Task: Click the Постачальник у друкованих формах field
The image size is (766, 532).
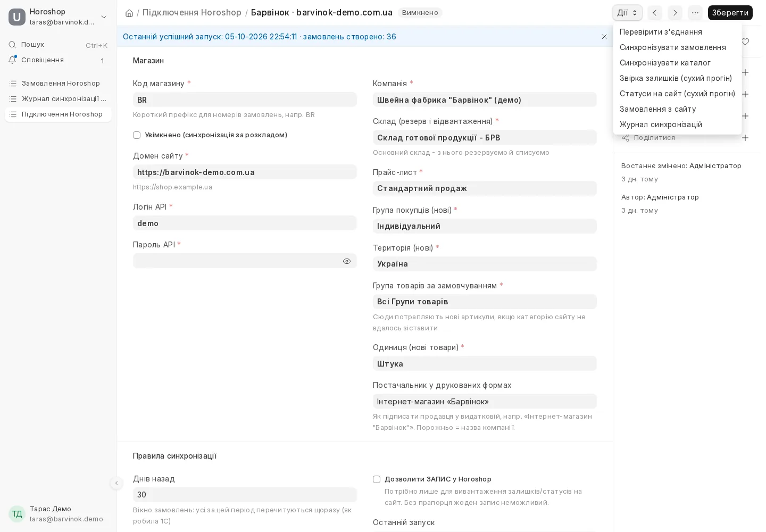Action: (x=485, y=401)
